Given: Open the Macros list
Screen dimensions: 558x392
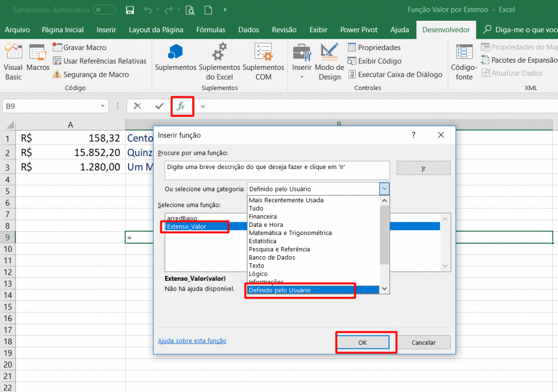Looking at the screenshot, I should click(38, 58).
